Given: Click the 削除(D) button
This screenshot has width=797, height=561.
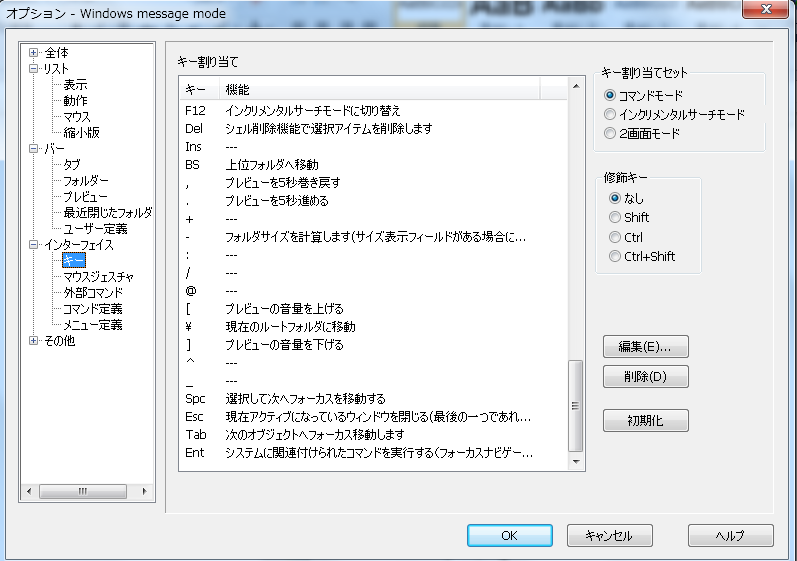Looking at the screenshot, I should [646, 377].
